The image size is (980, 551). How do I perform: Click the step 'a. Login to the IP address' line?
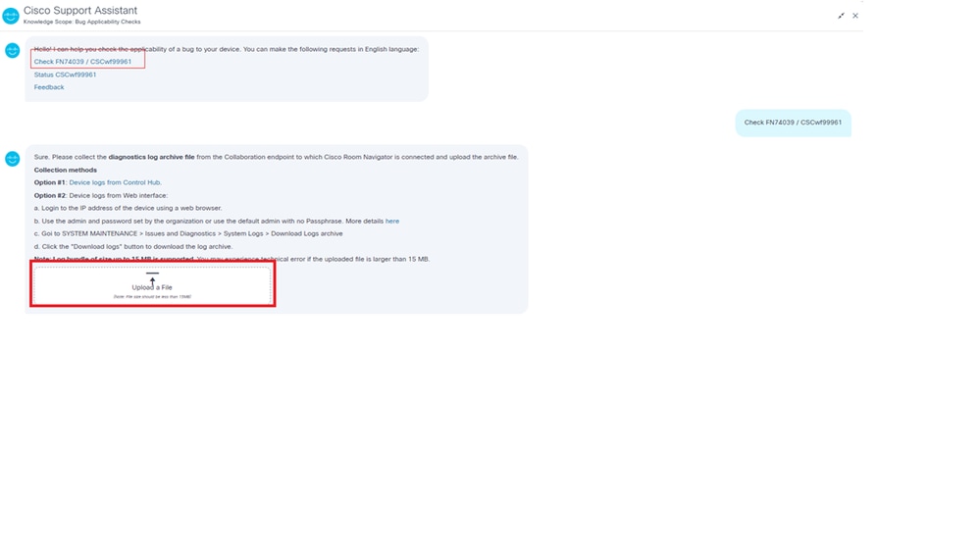click(129, 208)
